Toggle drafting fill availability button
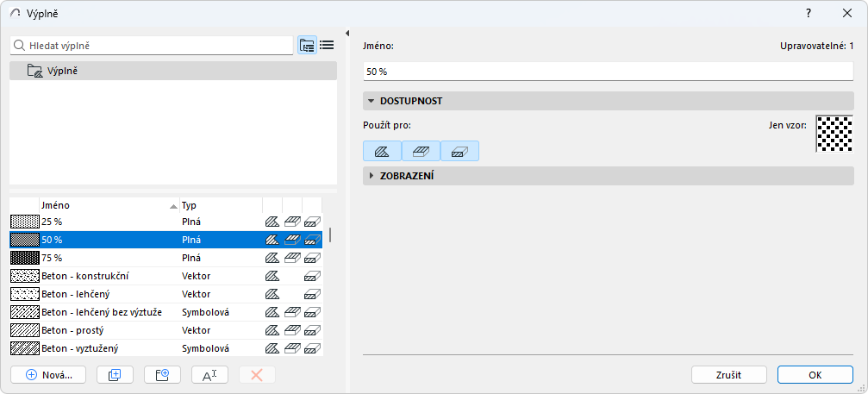The height and width of the screenshot is (394, 868). tap(382, 151)
